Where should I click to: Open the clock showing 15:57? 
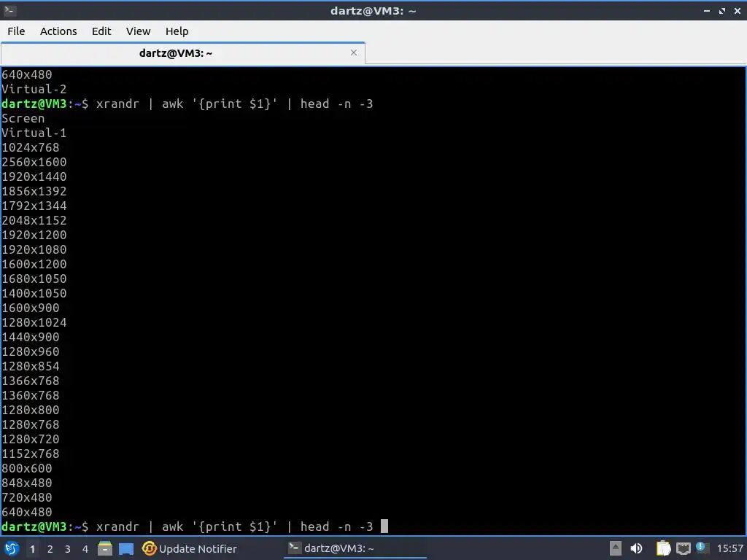coord(729,548)
